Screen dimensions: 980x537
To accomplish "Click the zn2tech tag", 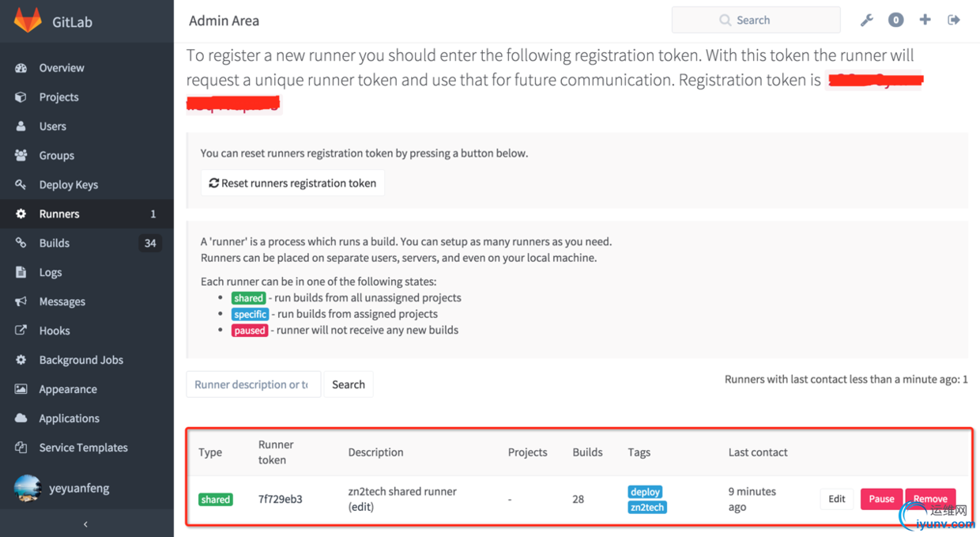I will (x=647, y=507).
